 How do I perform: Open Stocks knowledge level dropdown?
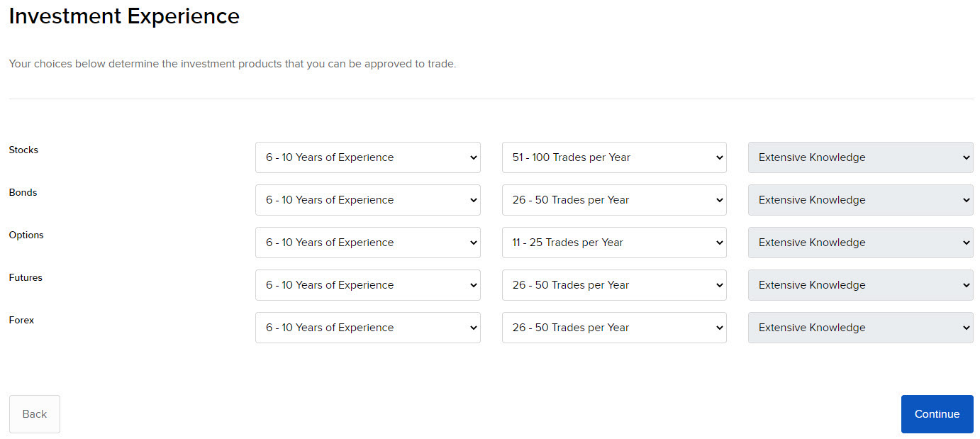[860, 157]
